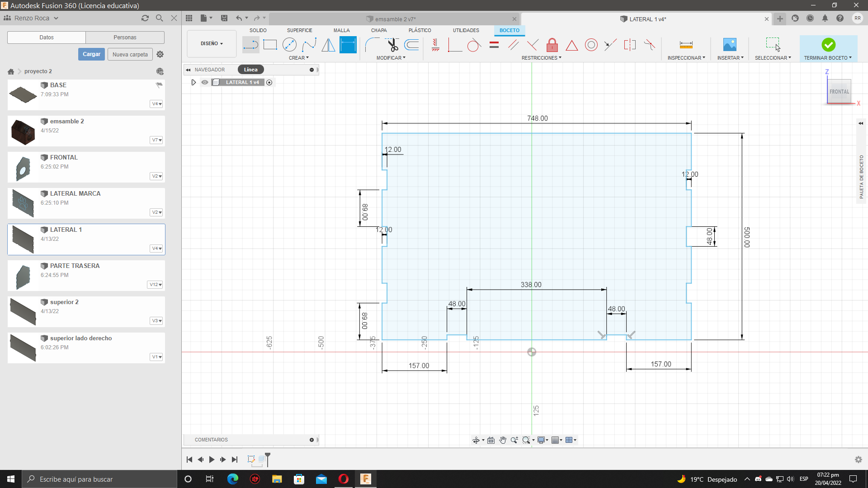Click Terminar Boceto green checkmark
868x488 pixels.
(828, 45)
